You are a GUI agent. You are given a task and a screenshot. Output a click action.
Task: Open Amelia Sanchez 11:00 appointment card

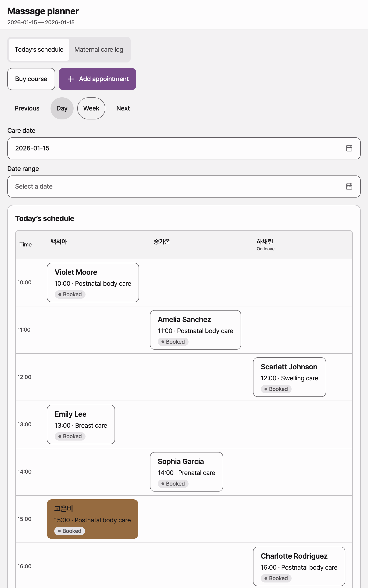[195, 330]
